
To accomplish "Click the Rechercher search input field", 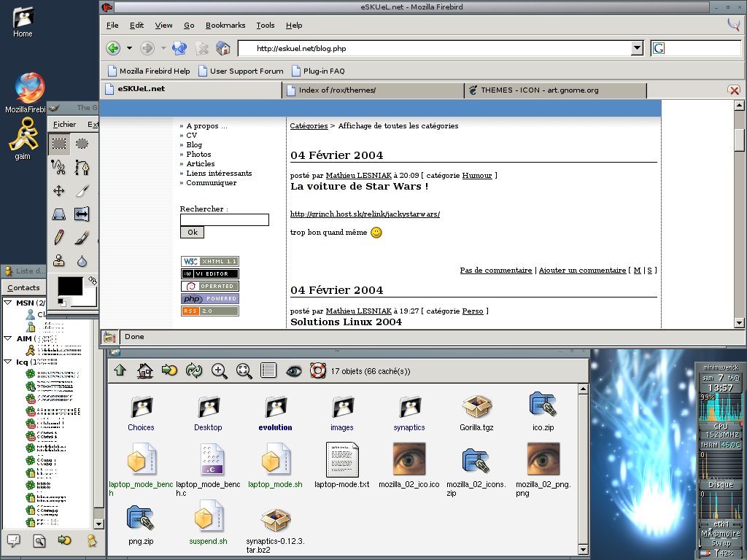I will 225,219.
